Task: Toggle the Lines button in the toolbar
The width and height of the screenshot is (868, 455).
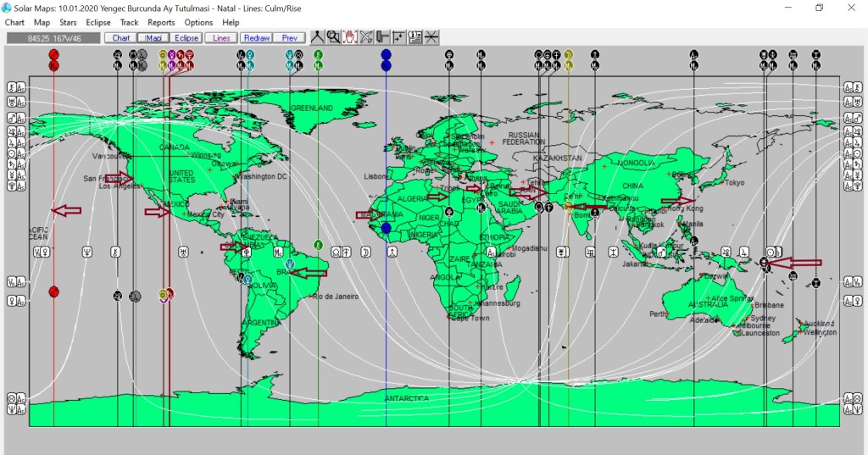Action: [221, 38]
